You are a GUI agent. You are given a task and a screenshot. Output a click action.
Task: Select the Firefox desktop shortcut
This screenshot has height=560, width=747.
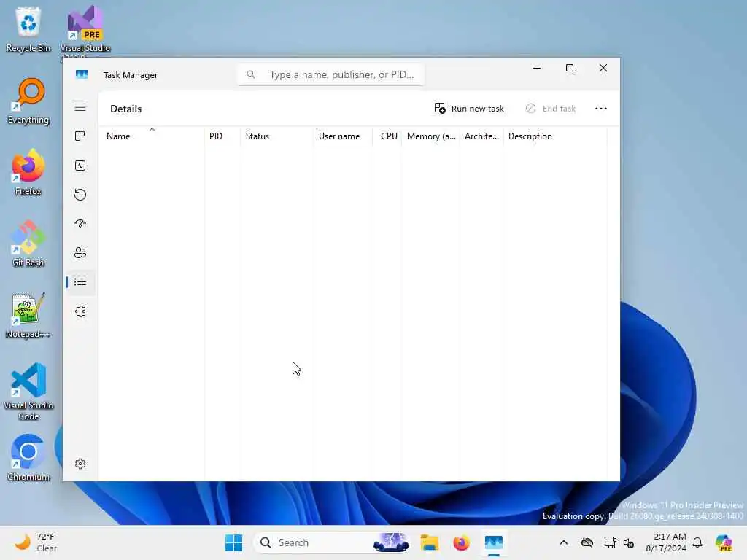[x=28, y=172]
